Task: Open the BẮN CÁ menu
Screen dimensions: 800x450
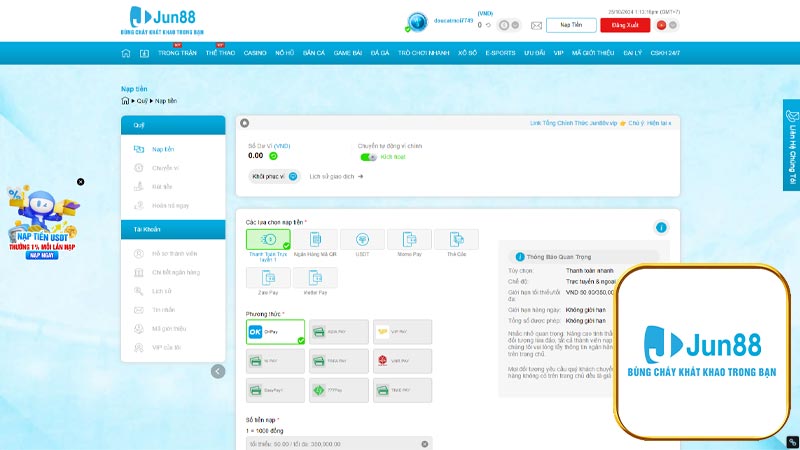Action: [x=314, y=53]
